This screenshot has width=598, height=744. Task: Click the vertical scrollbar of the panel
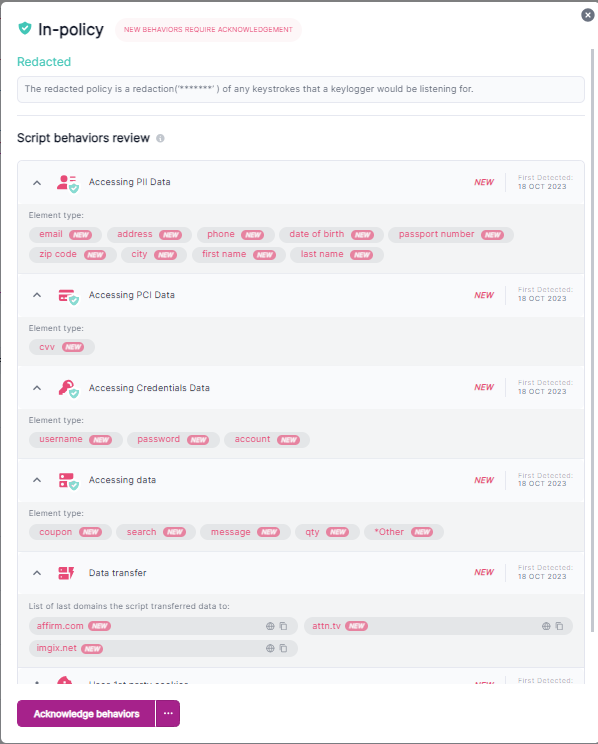pos(592,340)
